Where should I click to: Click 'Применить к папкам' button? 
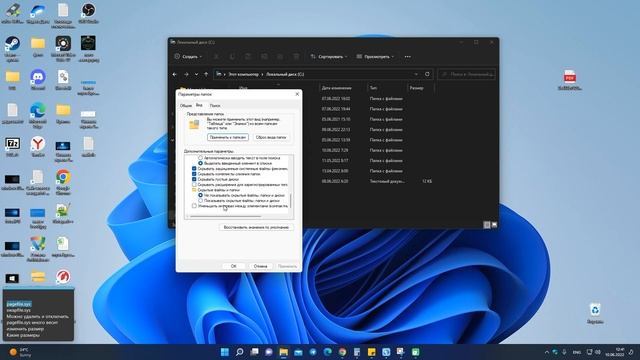(x=228, y=137)
